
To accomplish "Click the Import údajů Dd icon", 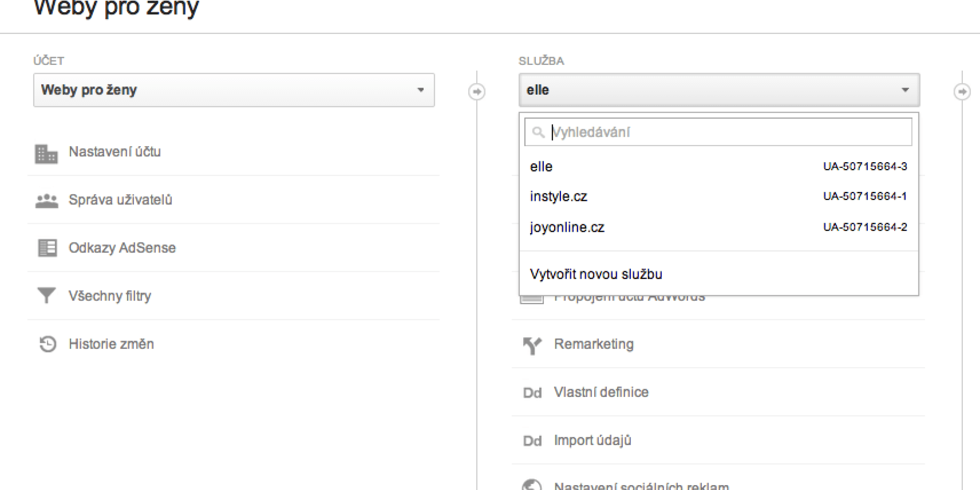I will tap(532, 441).
